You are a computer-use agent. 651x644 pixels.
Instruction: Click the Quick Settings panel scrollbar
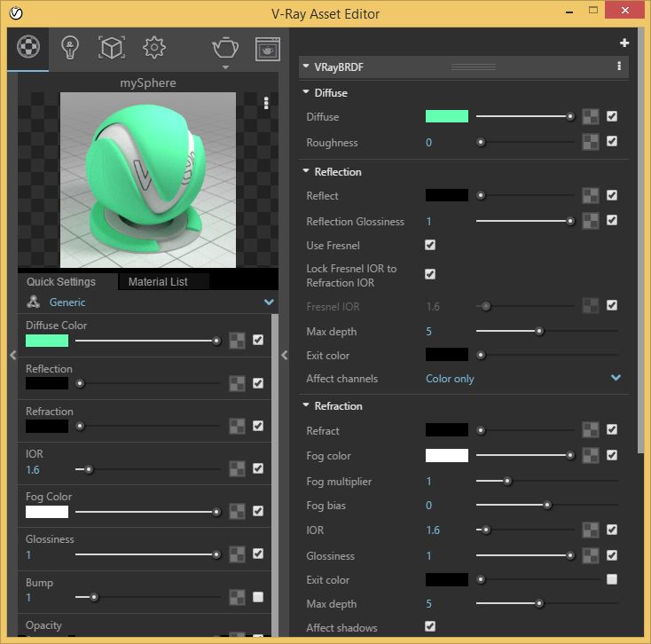pos(274,475)
